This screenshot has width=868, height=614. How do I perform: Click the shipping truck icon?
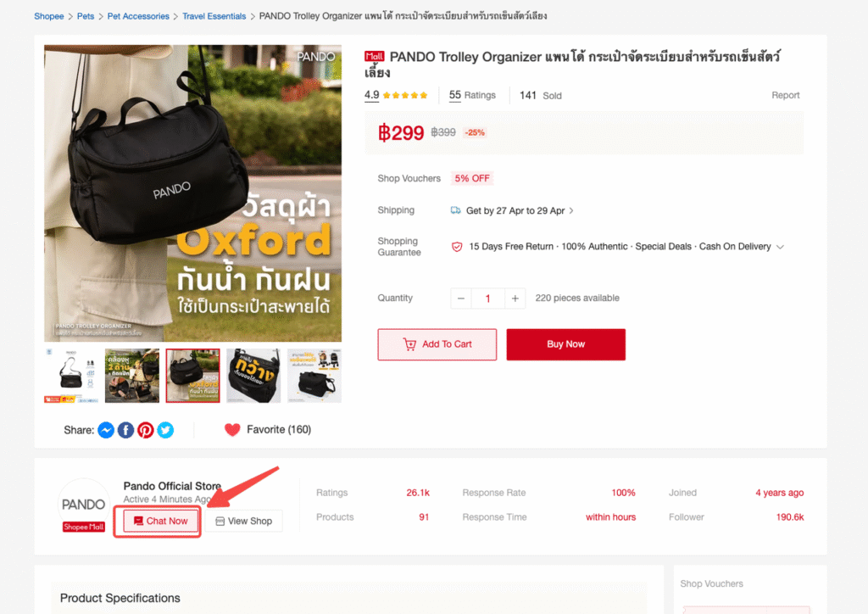point(455,210)
